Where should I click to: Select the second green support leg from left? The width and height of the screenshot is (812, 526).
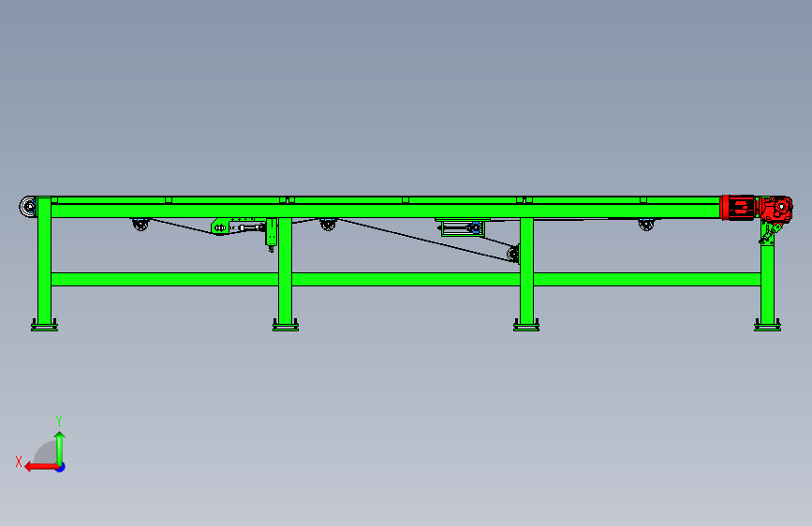(286, 270)
